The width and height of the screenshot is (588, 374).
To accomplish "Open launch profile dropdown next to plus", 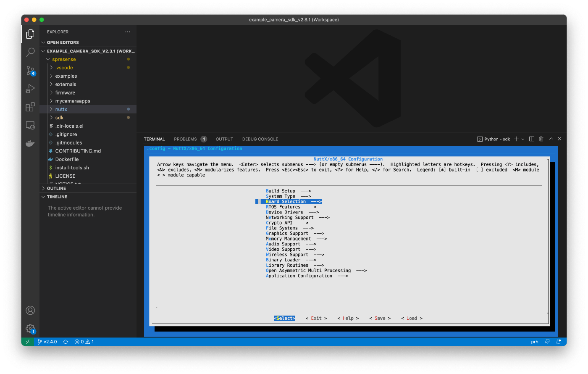I will (x=523, y=139).
